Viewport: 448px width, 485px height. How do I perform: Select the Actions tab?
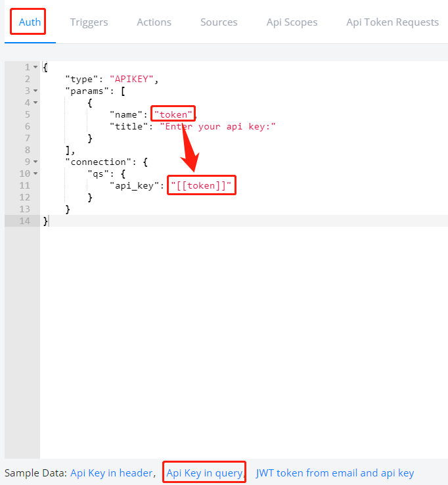point(154,22)
